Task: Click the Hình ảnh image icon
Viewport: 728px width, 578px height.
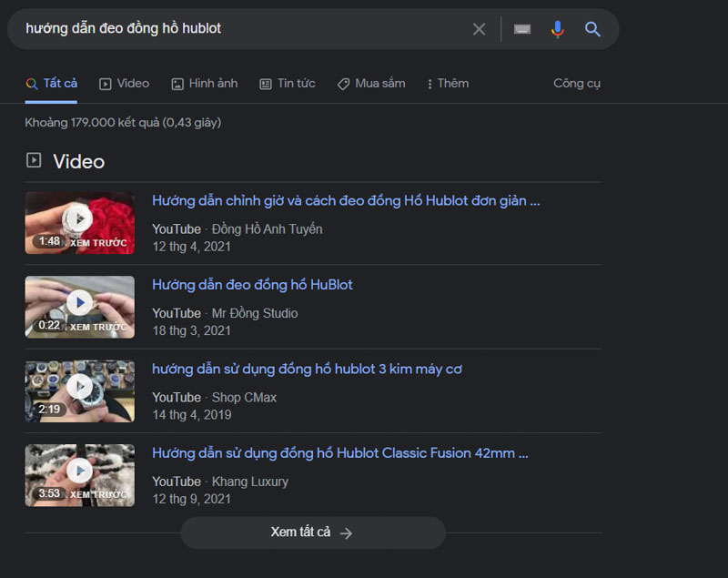Action: pos(177,83)
